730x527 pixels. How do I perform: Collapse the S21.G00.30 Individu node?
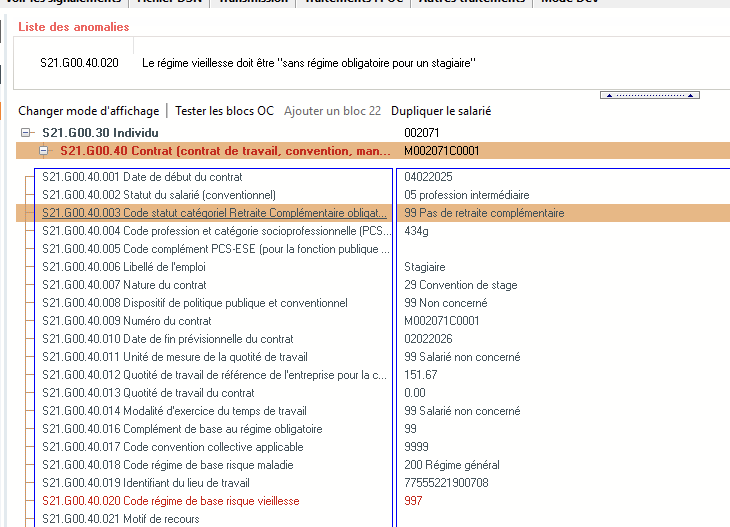(x=26, y=132)
